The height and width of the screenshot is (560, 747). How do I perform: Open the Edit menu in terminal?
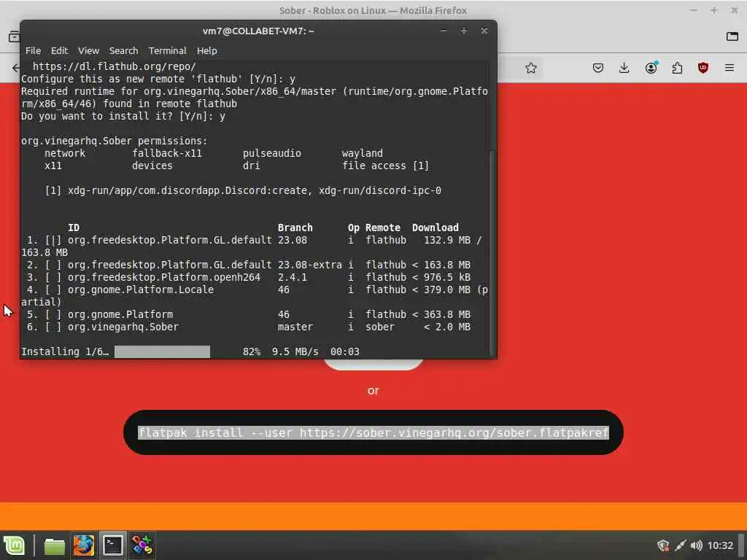(x=60, y=50)
